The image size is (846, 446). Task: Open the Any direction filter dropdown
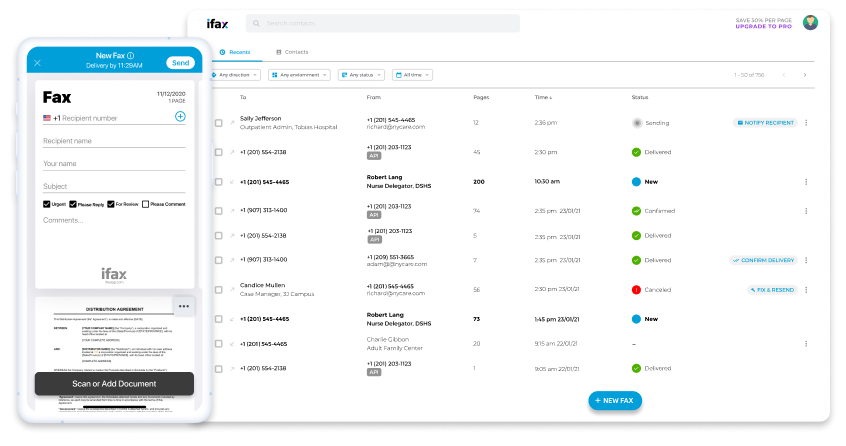click(236, 75)
